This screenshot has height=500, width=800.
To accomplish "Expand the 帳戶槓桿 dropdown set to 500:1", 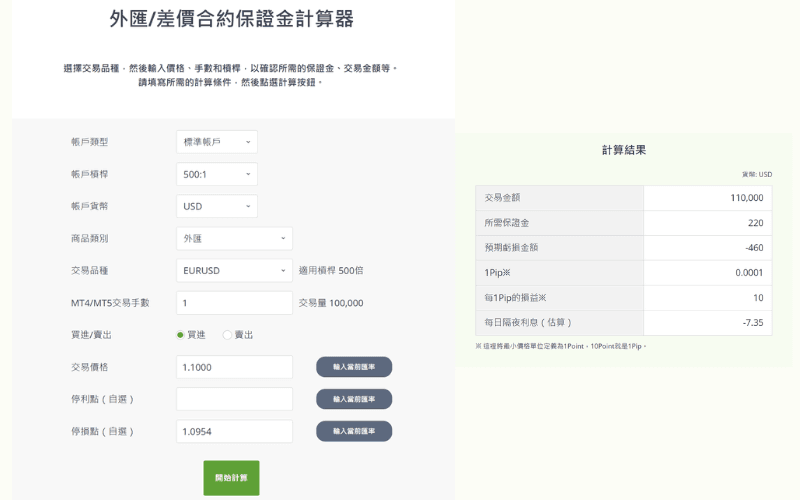I will pyautogui.click(x=216, y=174).
